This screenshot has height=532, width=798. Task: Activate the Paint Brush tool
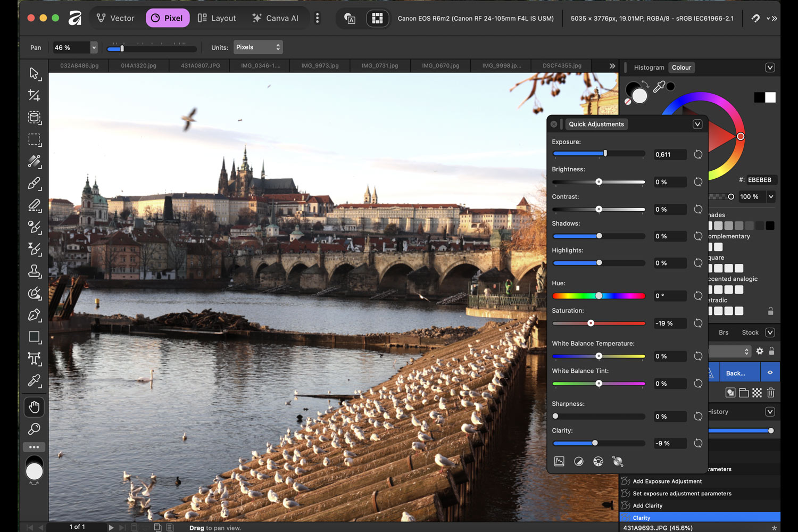coord(34,184)
